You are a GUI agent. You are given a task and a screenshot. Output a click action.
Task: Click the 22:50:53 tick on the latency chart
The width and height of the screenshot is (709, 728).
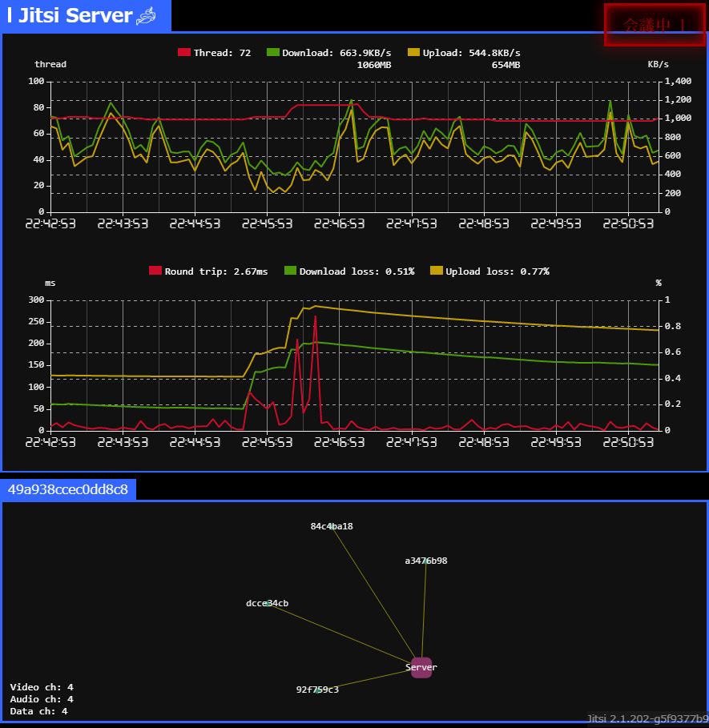[x=628, y=442]
